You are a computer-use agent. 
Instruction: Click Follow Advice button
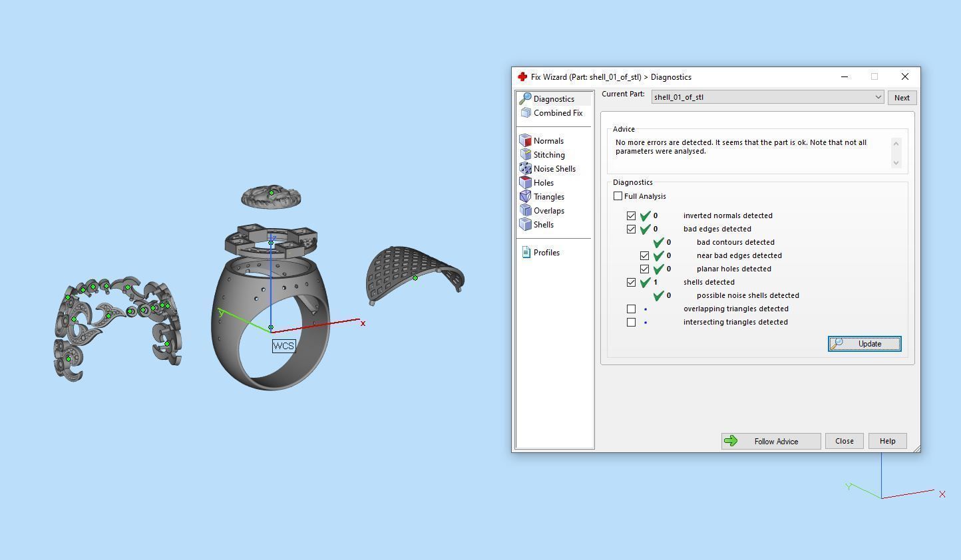tap(771, 441)
